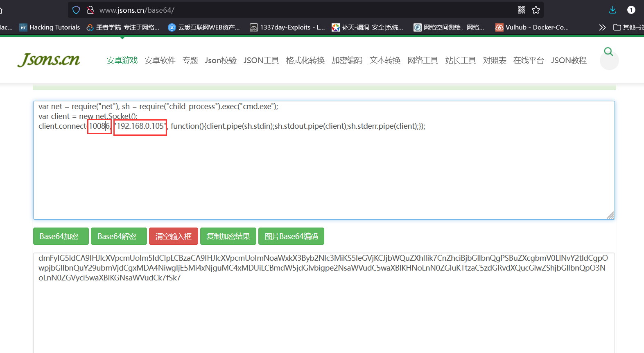
Task: Open the JSON教程 menu item
Action: [569, 61]
